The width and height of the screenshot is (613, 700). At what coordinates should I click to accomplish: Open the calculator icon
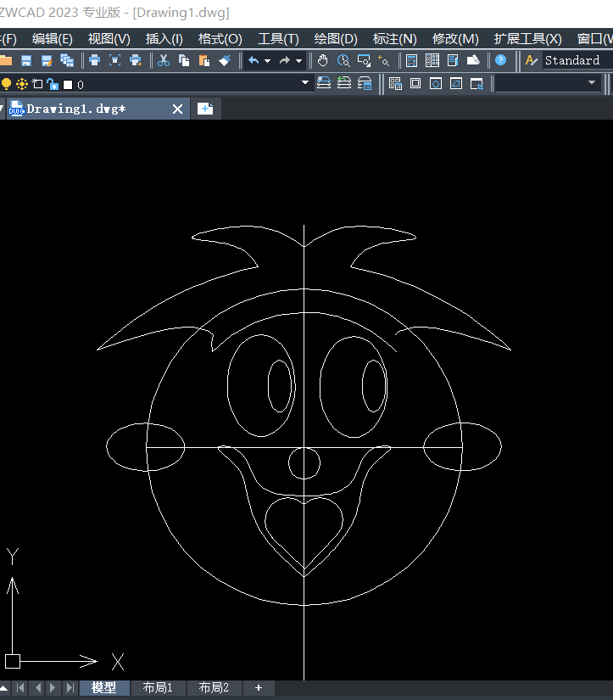[412, 60]
